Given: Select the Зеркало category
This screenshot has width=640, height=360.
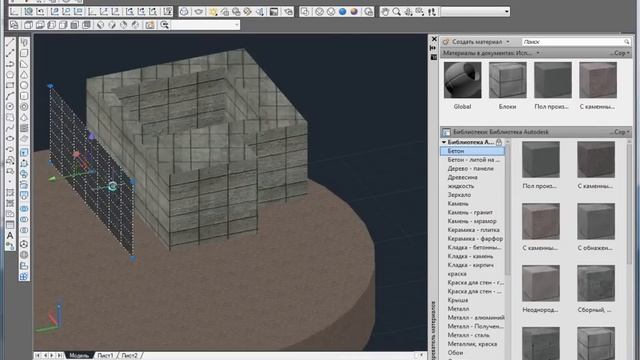Looking at the screenshot, I should (459, 195).
